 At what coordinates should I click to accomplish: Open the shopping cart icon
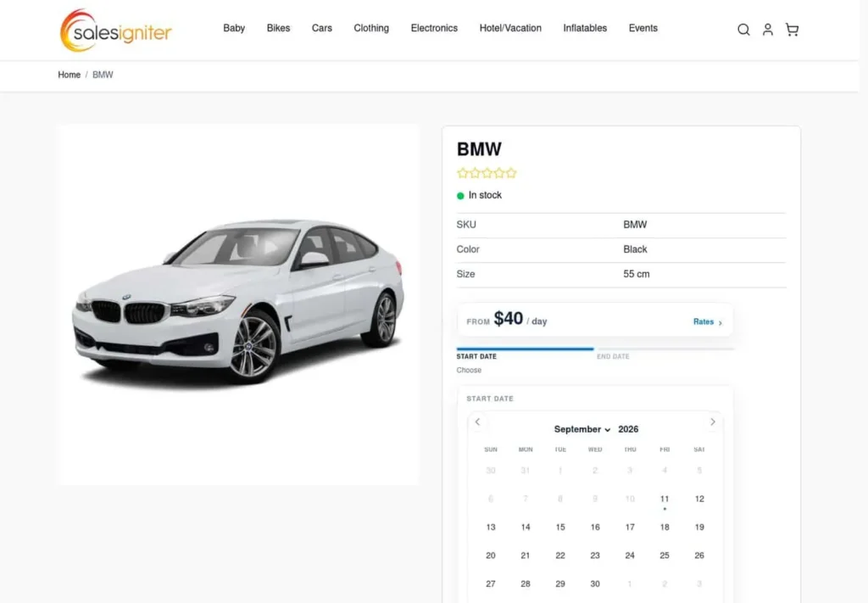[792, 30]
